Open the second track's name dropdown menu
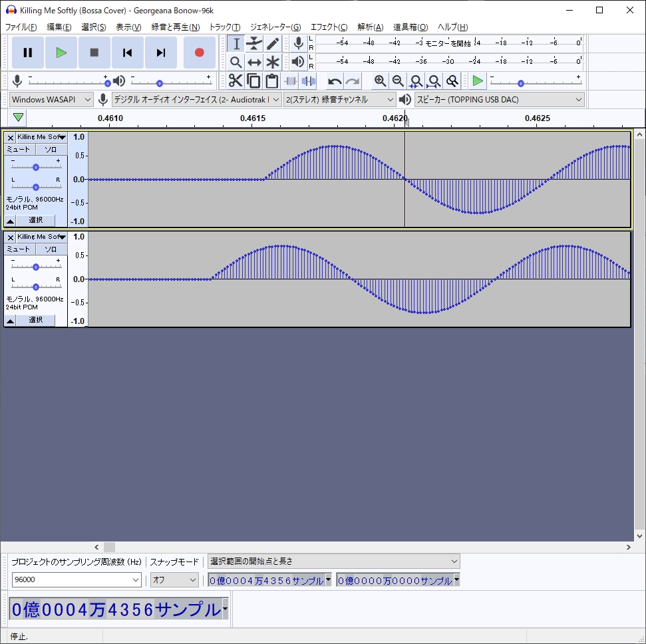This screenshot has height=644, width=646. [x=42, y=237]
